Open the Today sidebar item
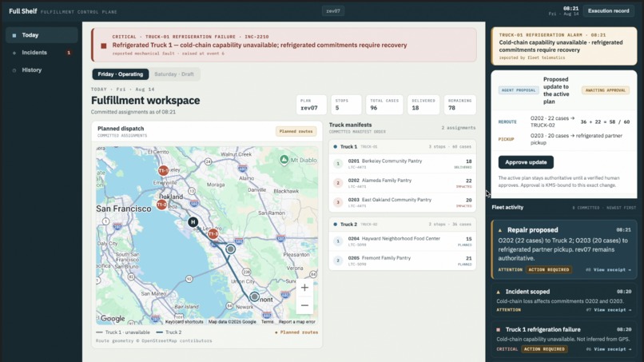Screen dimensions: 644x362 (42, 35)
